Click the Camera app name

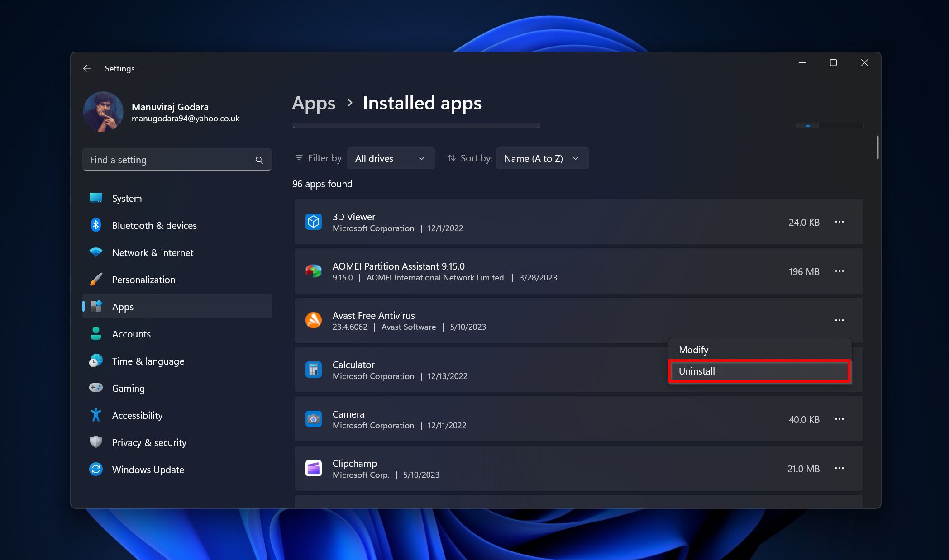(348, 414)
